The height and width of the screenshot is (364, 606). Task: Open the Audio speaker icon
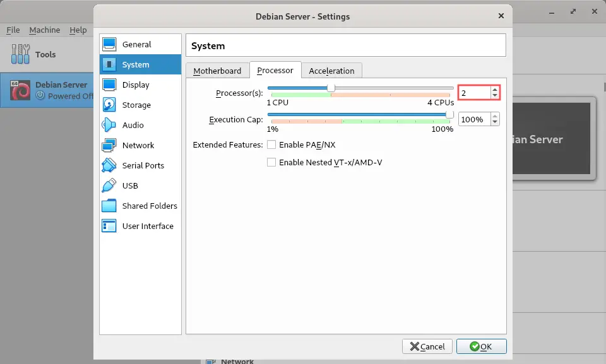coord(109,125)
